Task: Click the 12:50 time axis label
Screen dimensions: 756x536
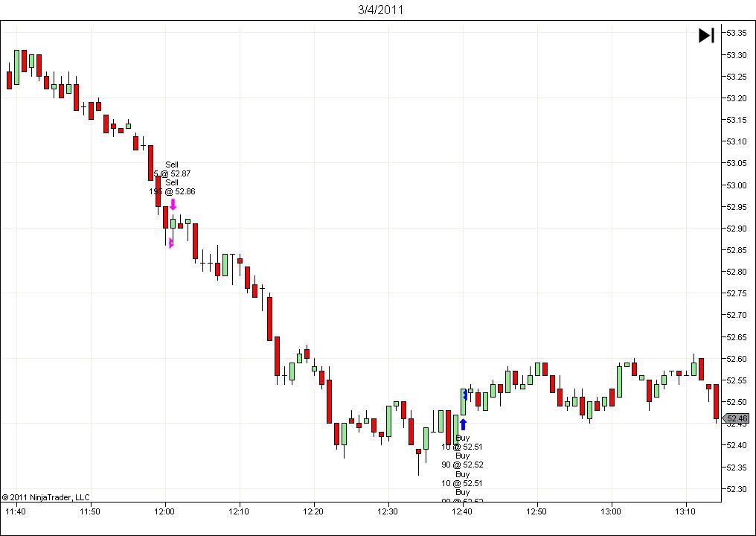Action: tap(536, 511)
